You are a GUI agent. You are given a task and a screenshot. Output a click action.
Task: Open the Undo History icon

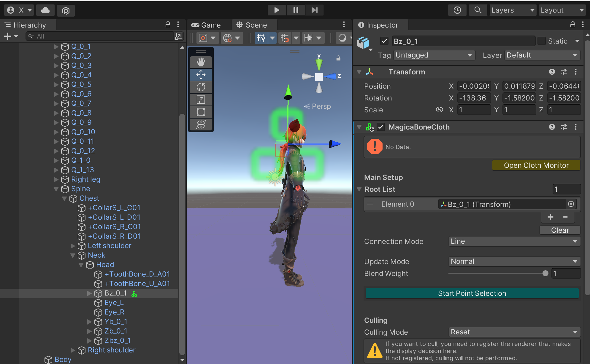(457, 10)
